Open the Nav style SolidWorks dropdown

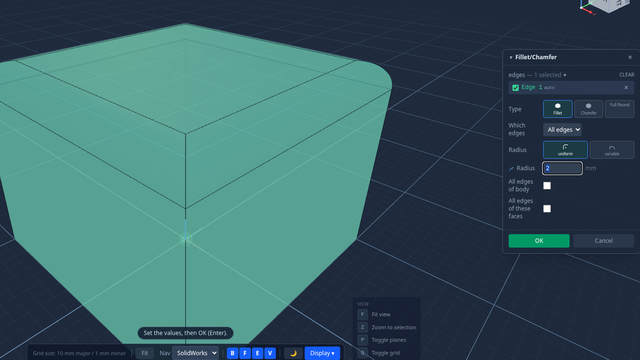[x=196, y=353]
